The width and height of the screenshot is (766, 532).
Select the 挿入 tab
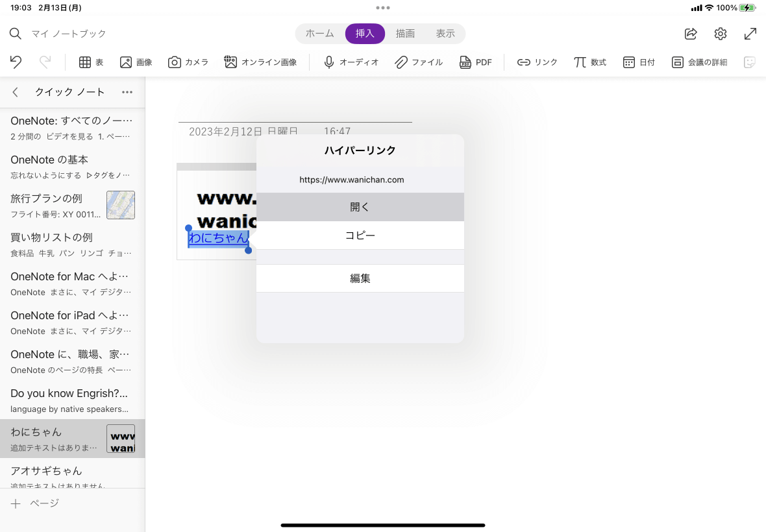point(365,34)
